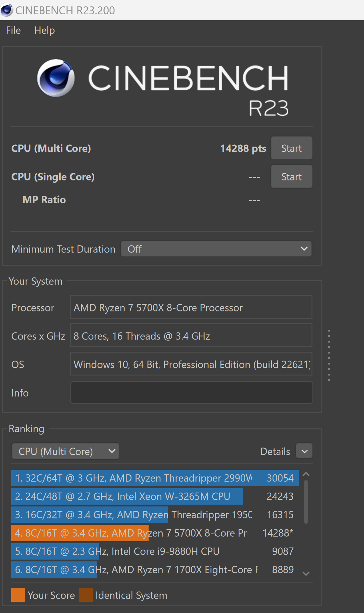This screenshot has width=364, height=613.
Task: Open the File menu
Action: click(x=13, y=31)
